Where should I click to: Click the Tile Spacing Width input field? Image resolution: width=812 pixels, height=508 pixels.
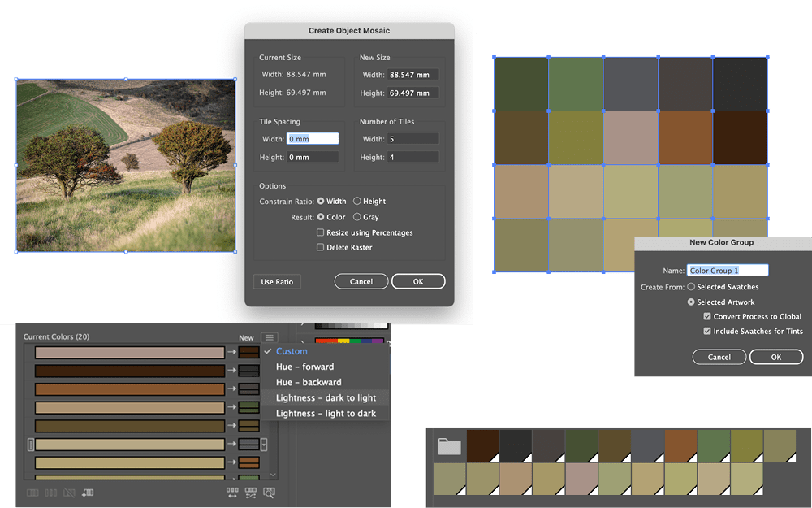click(313, 139)
